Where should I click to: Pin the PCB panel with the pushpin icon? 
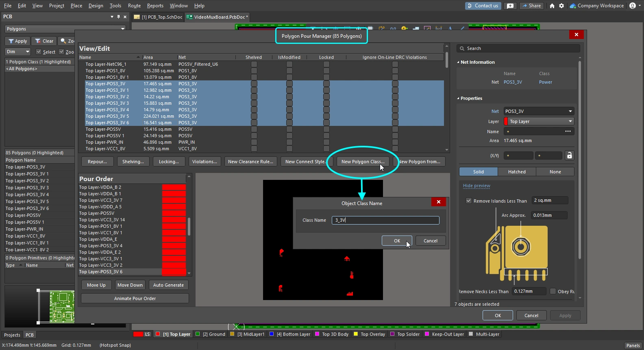(x=118, y=17)
